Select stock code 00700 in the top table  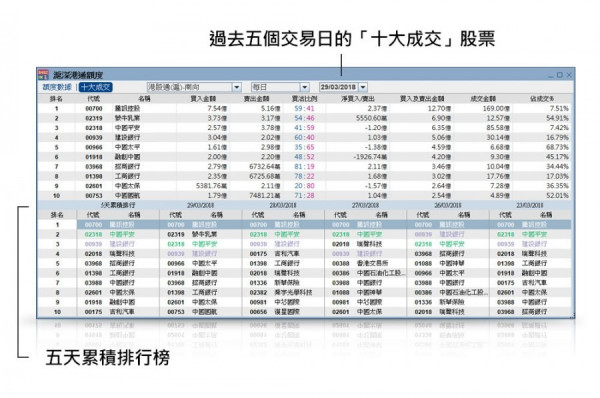coord(94,109)
